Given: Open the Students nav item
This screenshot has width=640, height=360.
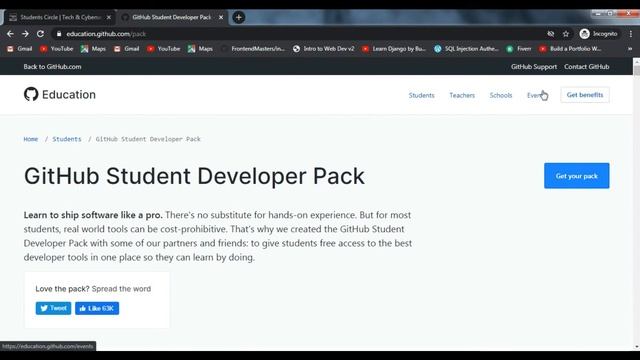Looking at the screenshot, I should [422, 95].
